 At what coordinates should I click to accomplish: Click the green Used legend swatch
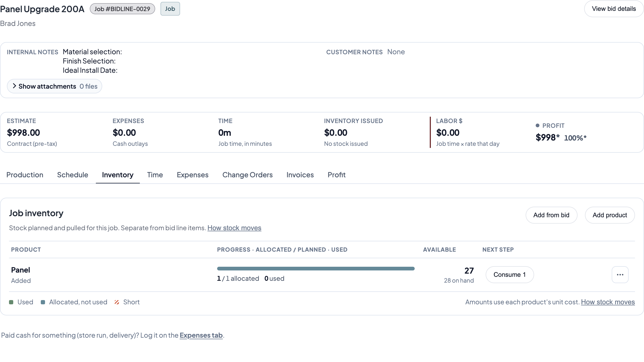coord(11,302)
